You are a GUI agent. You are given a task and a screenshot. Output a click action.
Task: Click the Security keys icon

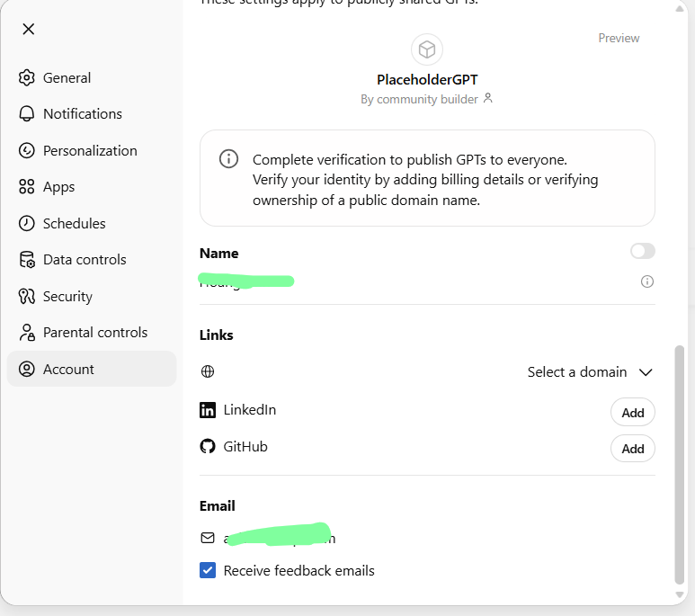(x=27, y=297)
